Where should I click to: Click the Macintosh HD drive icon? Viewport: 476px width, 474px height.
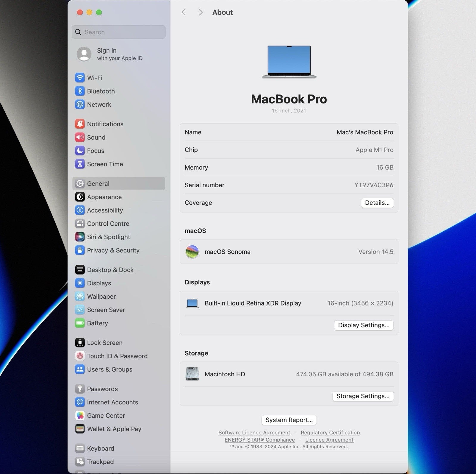(192, 374)
